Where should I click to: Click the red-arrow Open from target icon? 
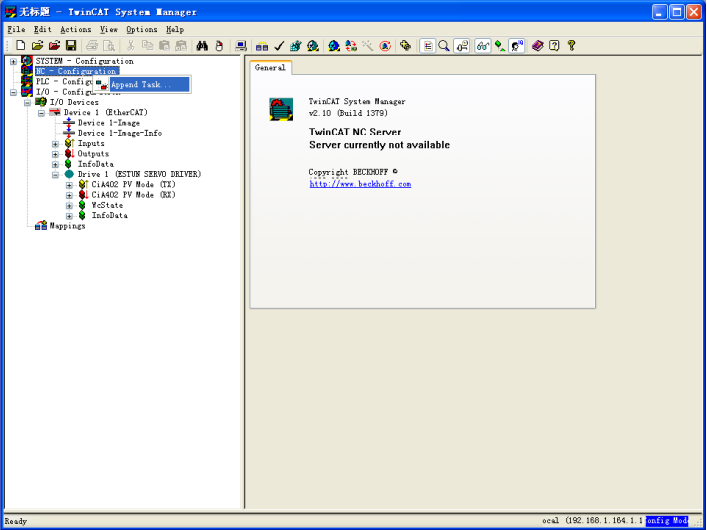54,46
